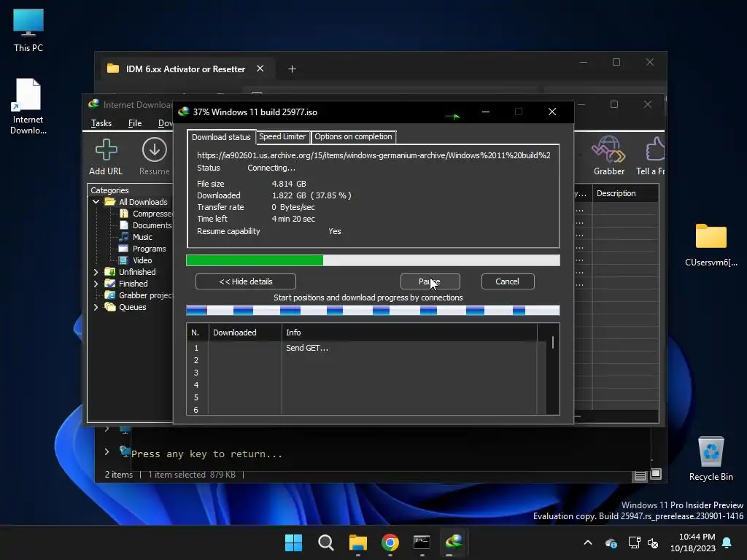Click the Add URL toolbar icon
This screenshot has height=560, width=747.
point(106,150)
